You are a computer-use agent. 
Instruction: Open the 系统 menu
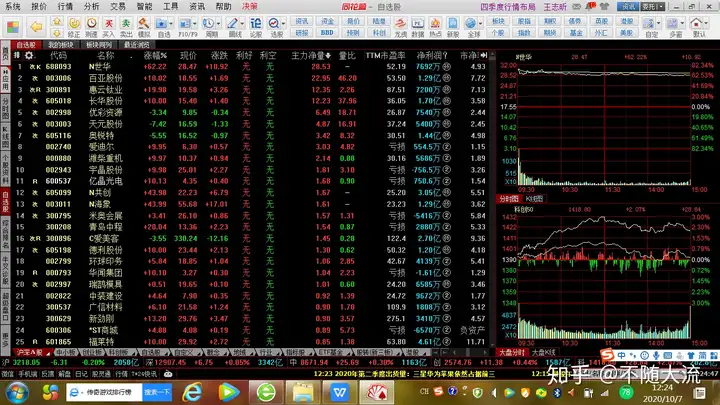coord(13,6)
